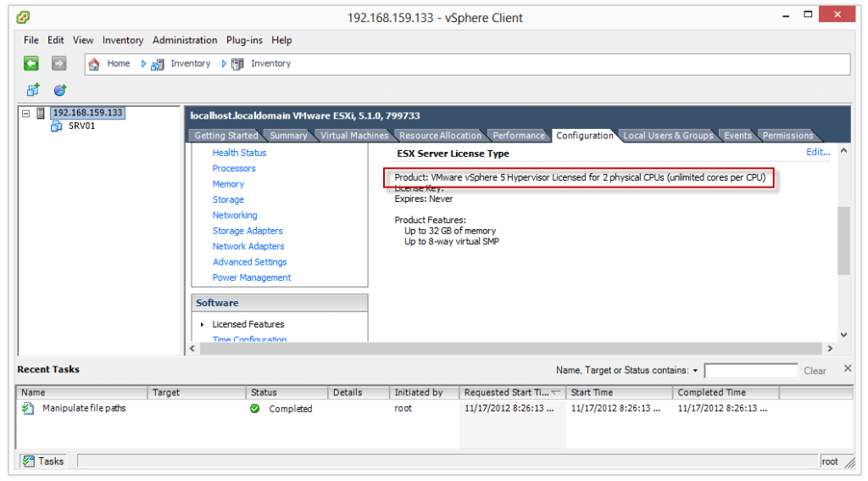
Task: Click the Home icon in navigation bar
Action: (x=94, y=64)
